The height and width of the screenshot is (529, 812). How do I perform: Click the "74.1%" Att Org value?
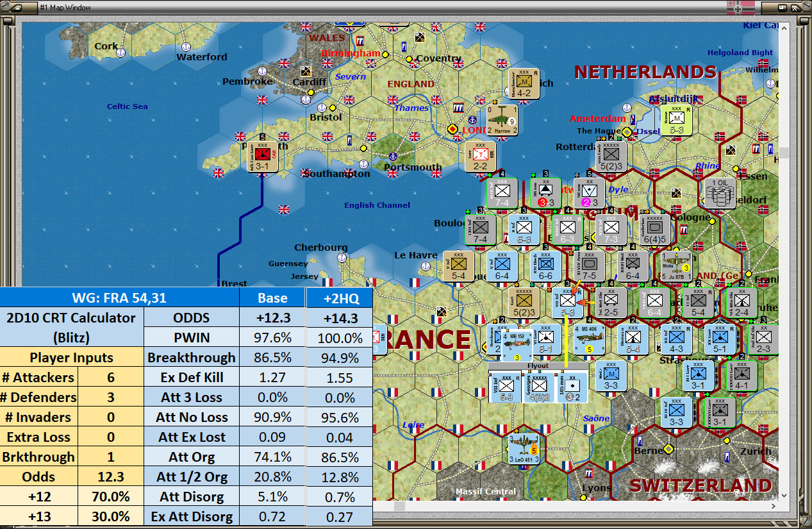click(272, 457)
